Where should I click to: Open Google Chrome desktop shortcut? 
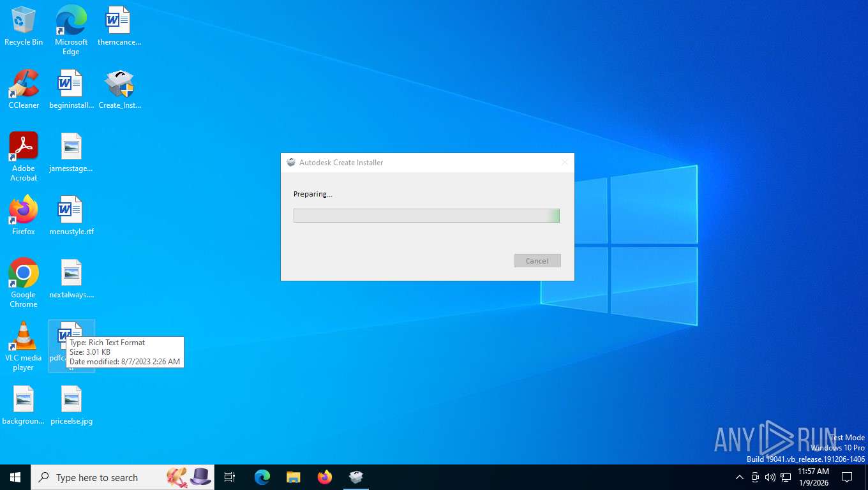click(24, 283)
